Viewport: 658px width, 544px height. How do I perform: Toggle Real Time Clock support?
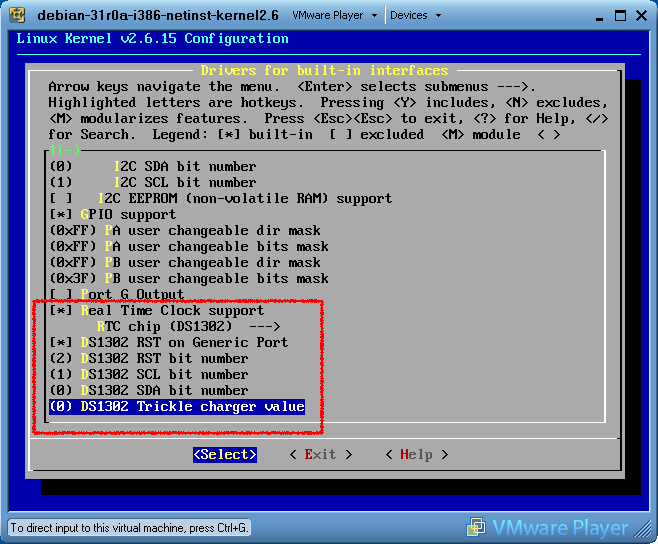click(157, 311)
